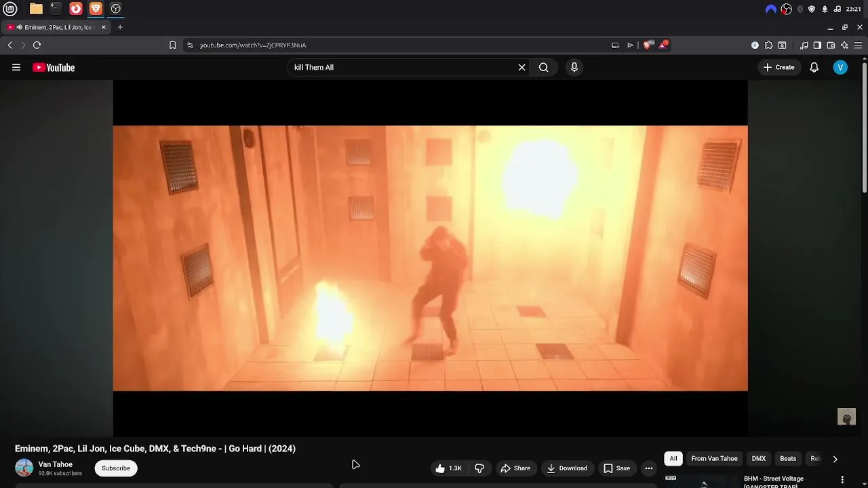868x488 pixels.
Task: Open site settings icon in address bar
Action: point(190,45)
